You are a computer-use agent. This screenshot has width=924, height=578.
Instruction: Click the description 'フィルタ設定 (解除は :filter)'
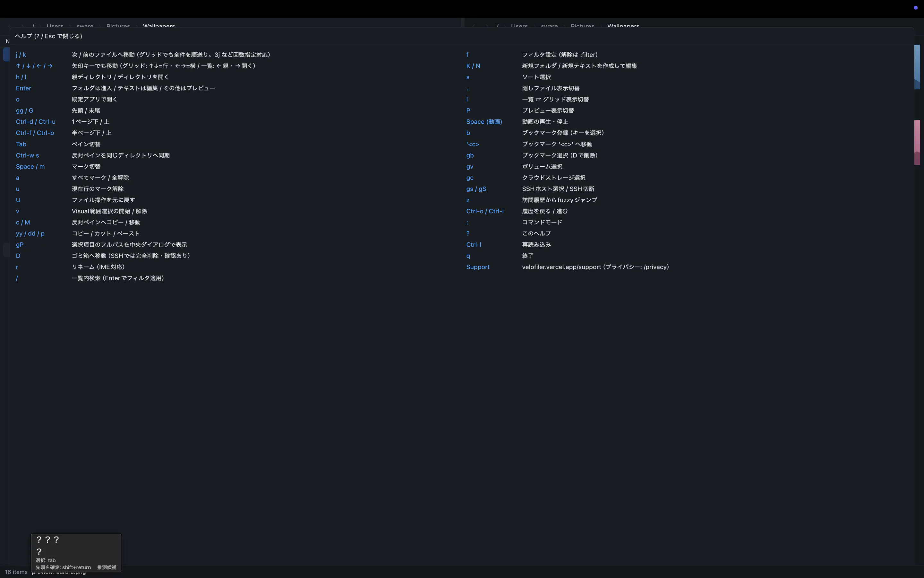[x=560, y=55]
